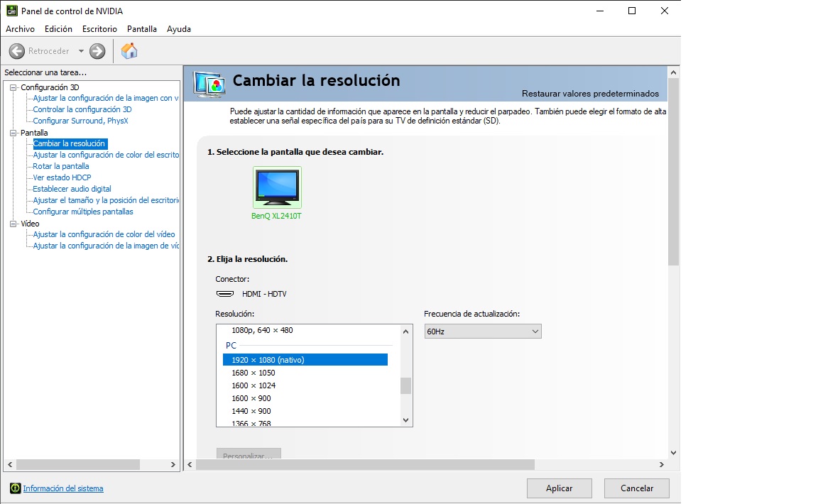Image resolution: width=818 pixels, height=504 pixels.
Task: Collapse the Configuración 3D tree node
Action: point(13,87)
